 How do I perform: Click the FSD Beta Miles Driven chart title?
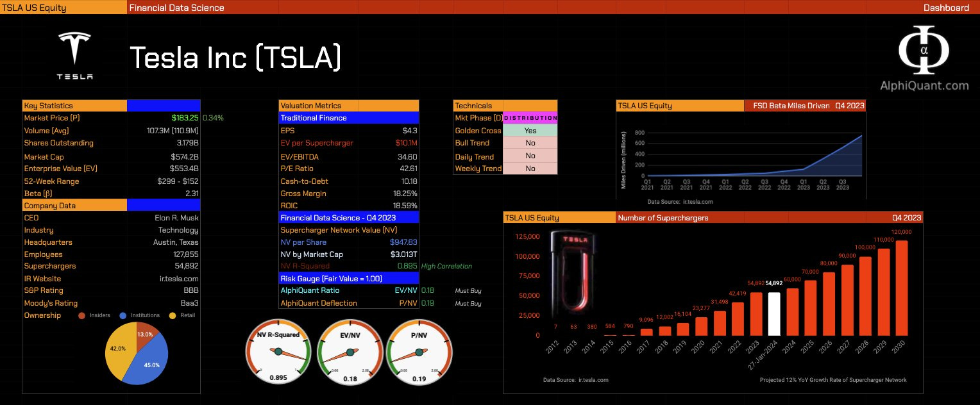(791, 106)
